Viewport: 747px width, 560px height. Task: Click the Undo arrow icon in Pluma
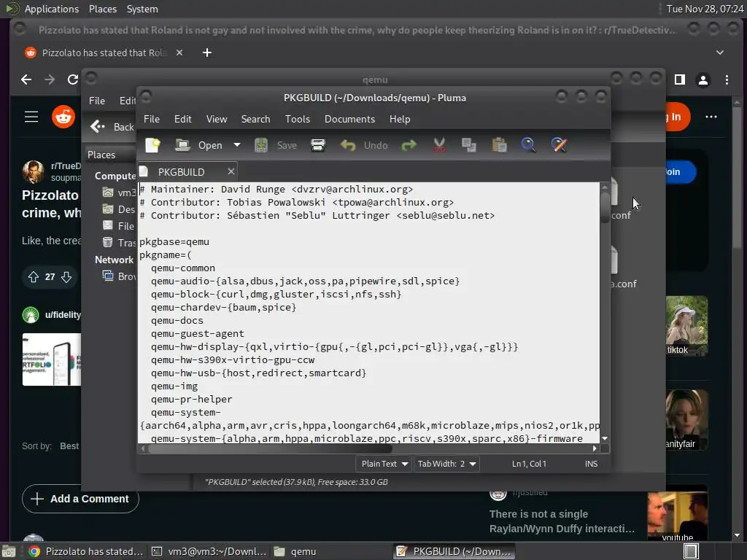click(x=348, y=145)
